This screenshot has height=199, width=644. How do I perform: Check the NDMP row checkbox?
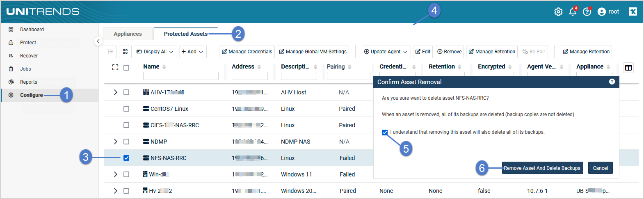click(x=126, y=142)
